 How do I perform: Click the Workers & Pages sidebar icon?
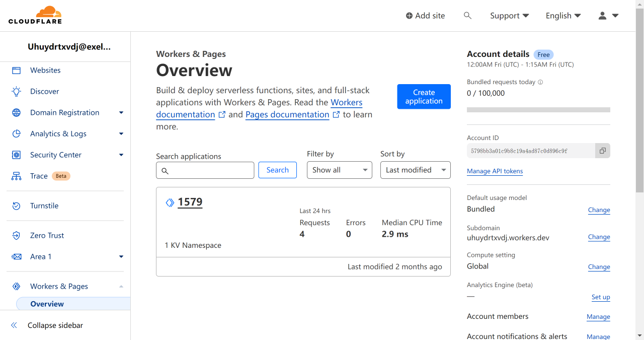tap(17, 287)
